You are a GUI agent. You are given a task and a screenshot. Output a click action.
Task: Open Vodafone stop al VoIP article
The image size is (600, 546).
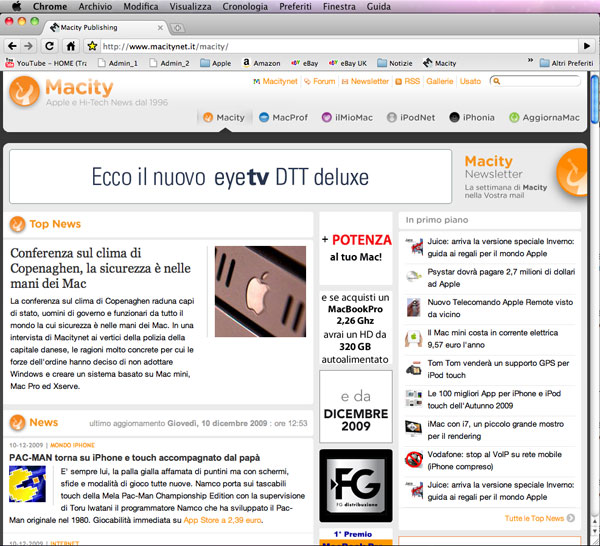pos(495,460)
